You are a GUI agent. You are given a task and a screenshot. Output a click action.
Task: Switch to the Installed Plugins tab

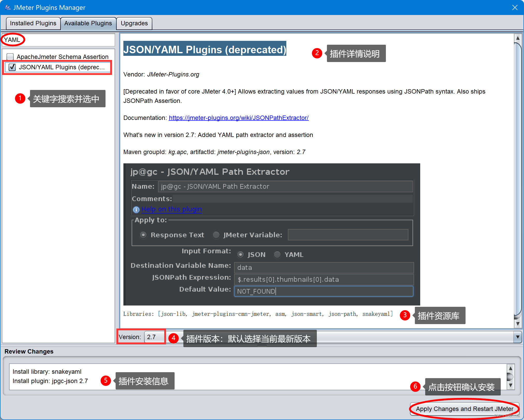33,23
